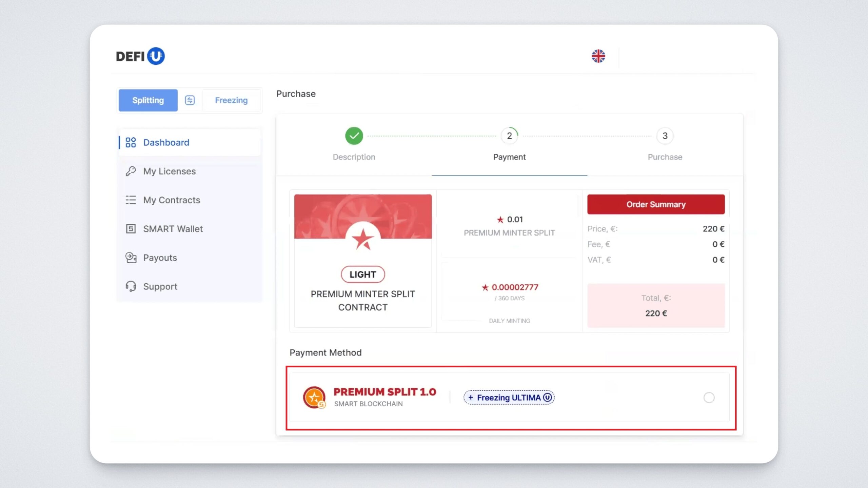Screen dimensions: 868x488
Task: Click the SMART Wallet icon
Action: (x=131, y=229)
